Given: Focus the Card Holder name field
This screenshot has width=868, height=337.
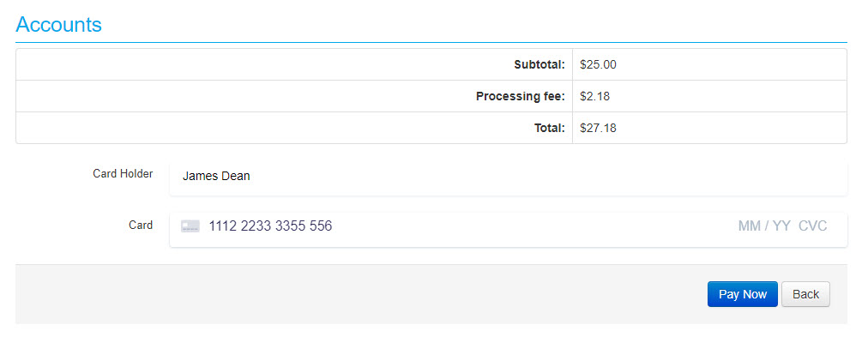Looking at the screenshot, I should point(508,177).
